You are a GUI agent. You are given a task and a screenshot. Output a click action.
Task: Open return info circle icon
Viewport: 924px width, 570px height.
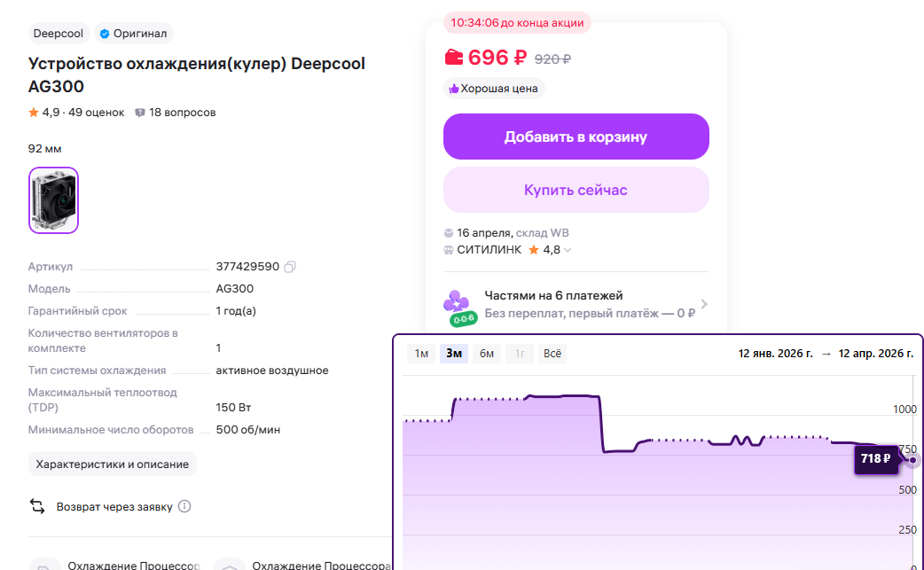[184, 506]
